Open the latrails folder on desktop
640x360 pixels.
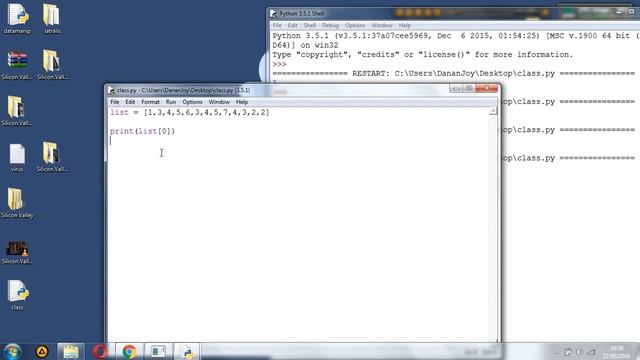click(52, 18)
